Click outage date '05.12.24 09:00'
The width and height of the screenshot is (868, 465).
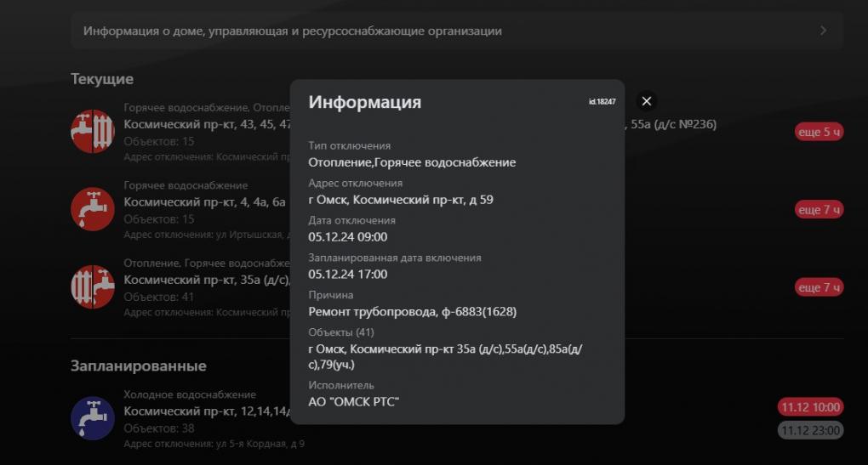coord(348,237)
